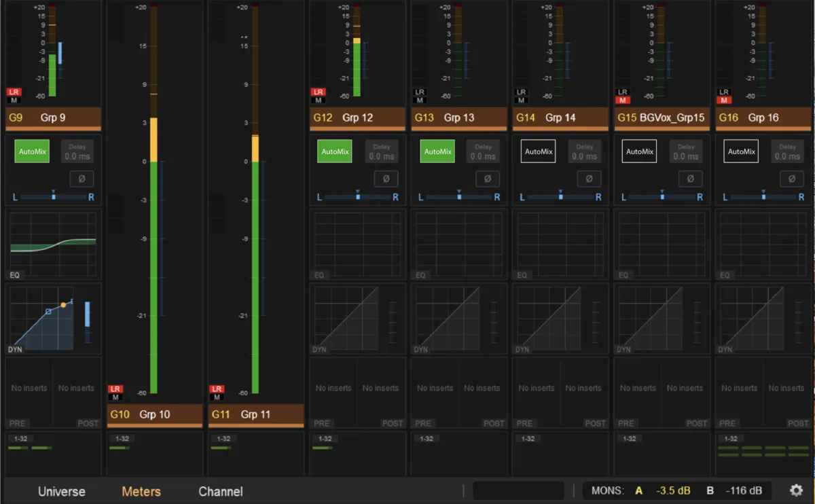The height and width of the screenshot is (504, 815).
Task: Open PRE insert slot on Grp 14
Action: pos(537,393)
